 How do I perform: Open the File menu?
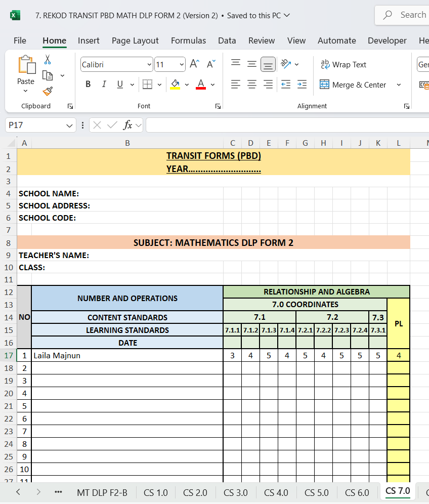[20, 40]
